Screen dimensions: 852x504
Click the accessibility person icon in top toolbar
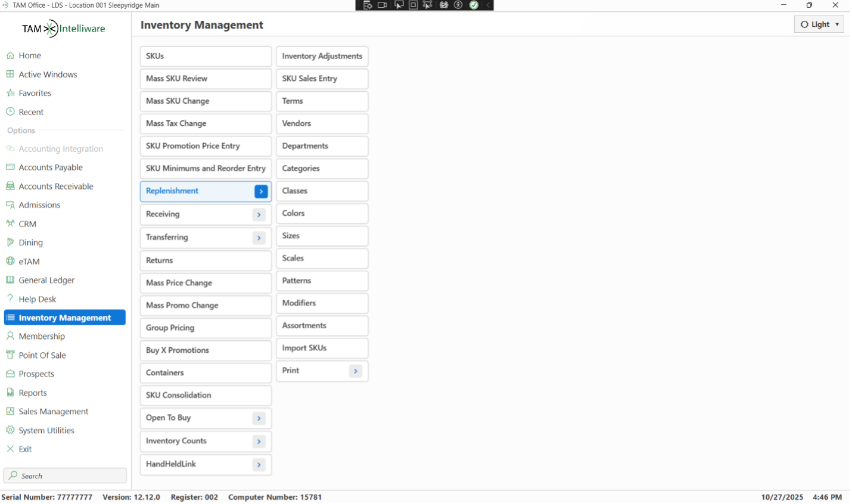pyautogui.click(x=458, y=5)
